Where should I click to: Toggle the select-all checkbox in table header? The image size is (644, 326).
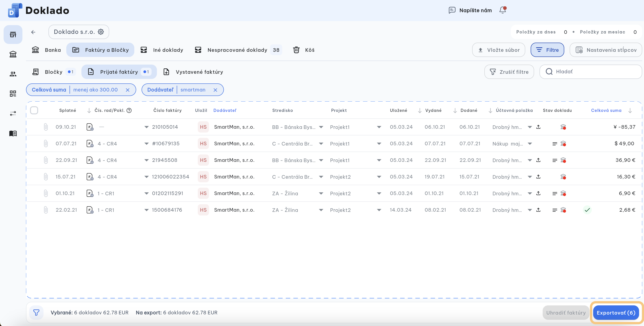[x=34, y=110]
